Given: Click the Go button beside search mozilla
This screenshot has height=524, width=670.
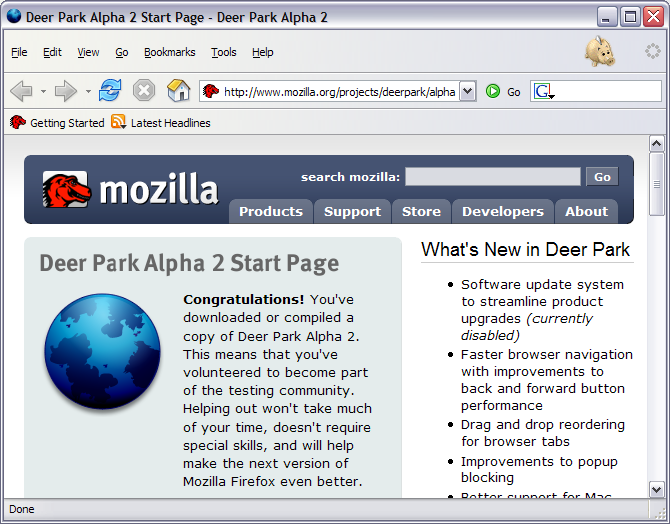Looking at the screenshot, I should (x=602, y=177).
